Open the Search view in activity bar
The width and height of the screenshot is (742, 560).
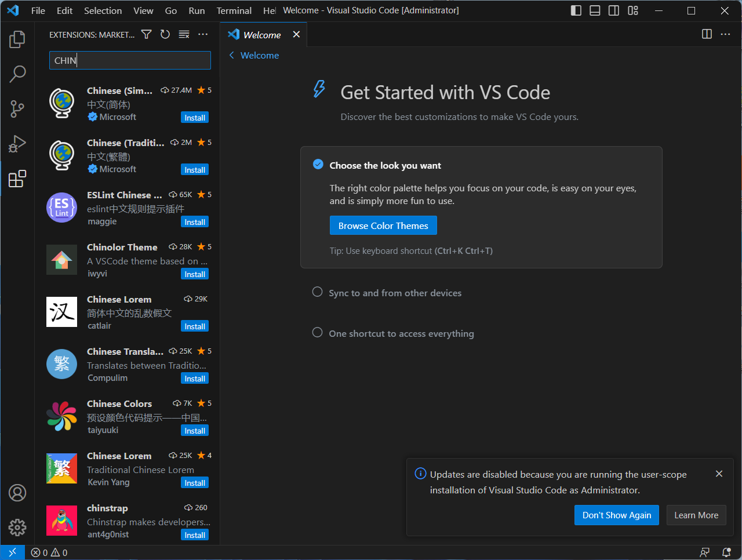pos(17,74)
